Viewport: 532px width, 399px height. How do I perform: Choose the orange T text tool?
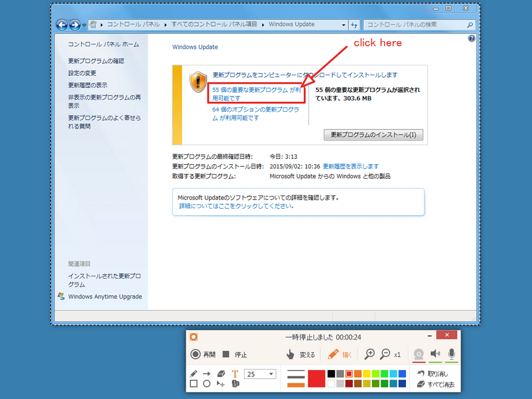point(235,374)
